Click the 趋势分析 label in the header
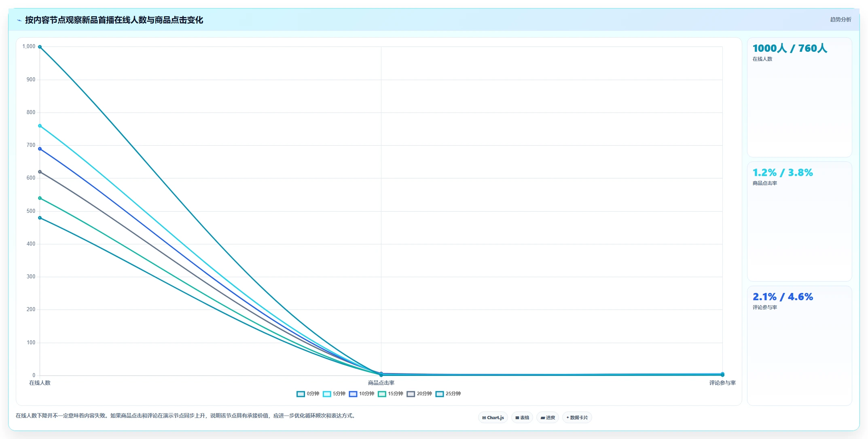Image resolution: width=868 pixels, height=439 pixels. [840, 19]
